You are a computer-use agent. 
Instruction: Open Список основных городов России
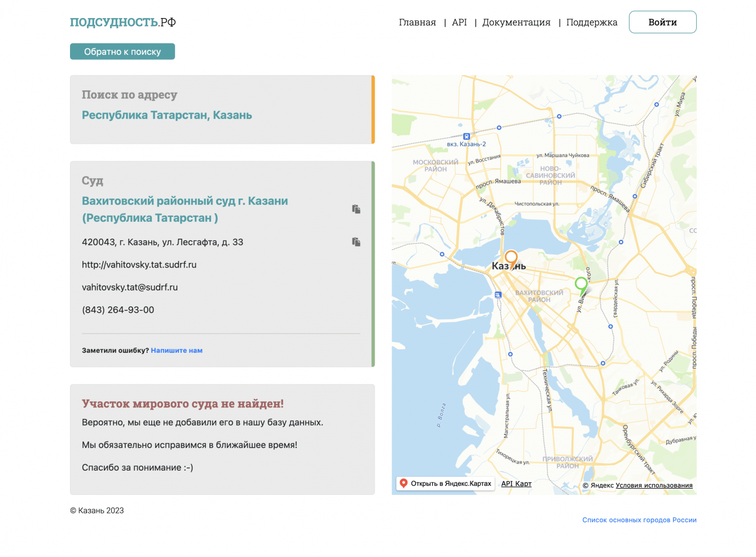(639, 520)
